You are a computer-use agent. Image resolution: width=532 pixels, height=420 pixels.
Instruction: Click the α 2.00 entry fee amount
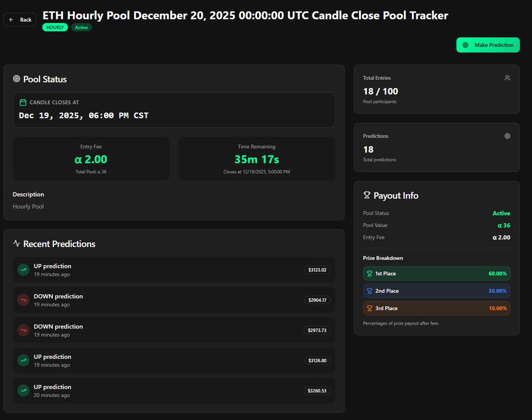(x=91, y=159)
